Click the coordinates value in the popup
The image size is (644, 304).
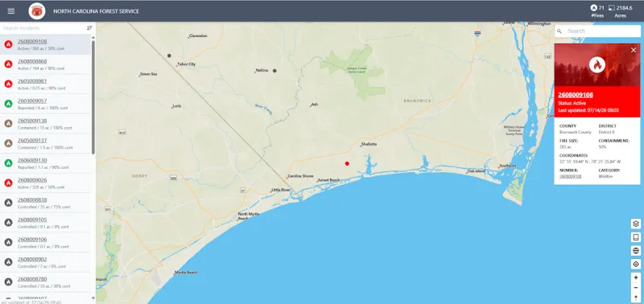pyautogui.click(x=590, y=162)
